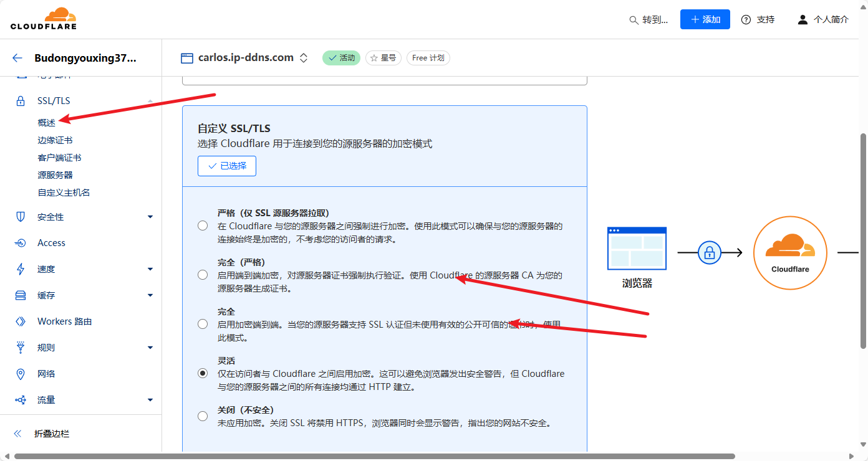Click the 已选择 button
The image size is (868, 461).
(x=227, y=166)
